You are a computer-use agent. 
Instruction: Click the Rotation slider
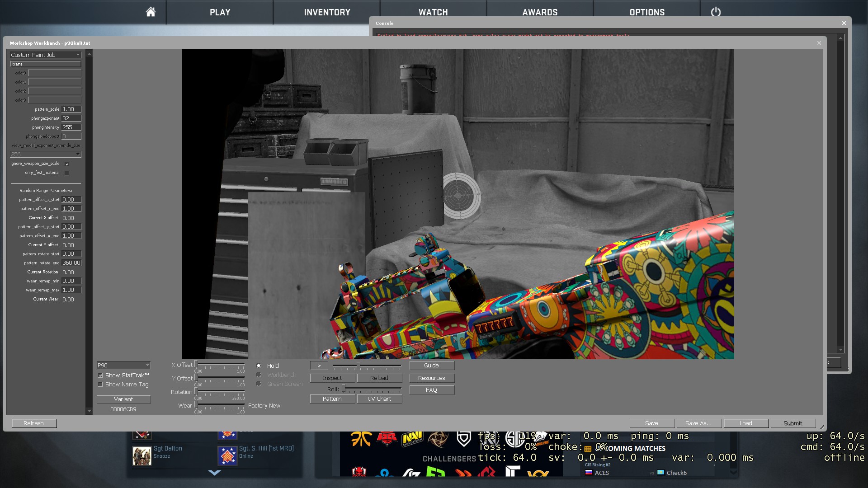(220, 391)
